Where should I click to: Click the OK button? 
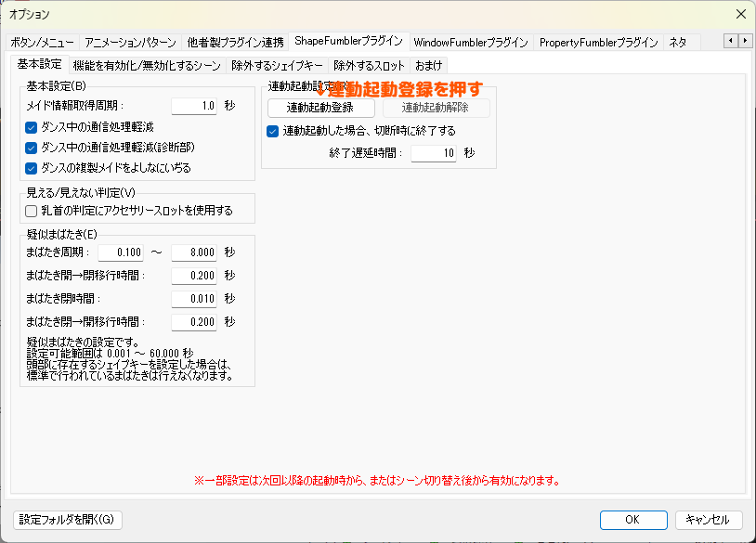(633, 520)
